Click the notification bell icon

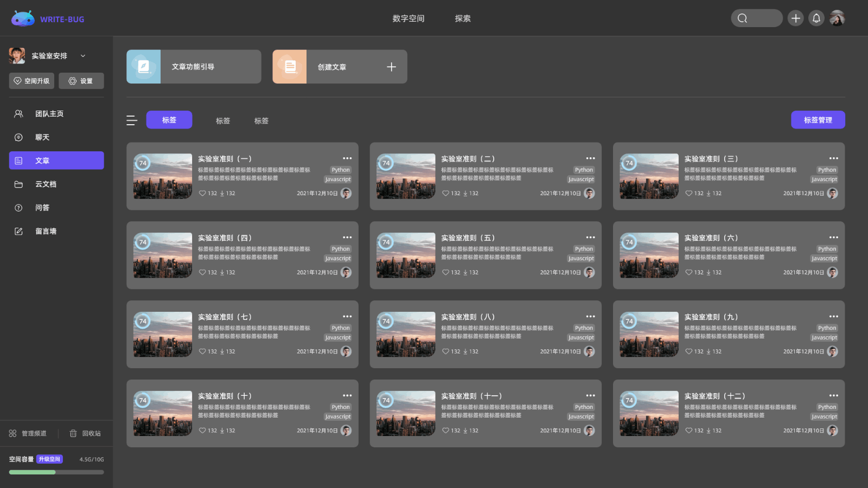(816, 18)
